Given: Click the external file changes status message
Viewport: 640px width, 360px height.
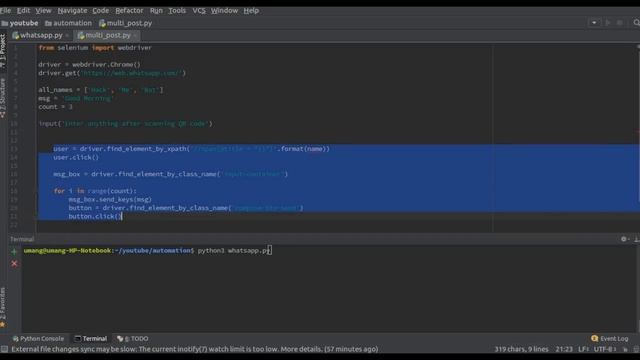Looking at the screenshot, I should tap(195, 349).
